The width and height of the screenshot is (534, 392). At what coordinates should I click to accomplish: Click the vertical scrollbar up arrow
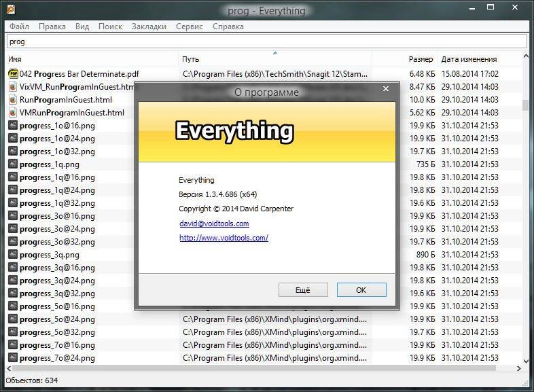click(525, 56)
